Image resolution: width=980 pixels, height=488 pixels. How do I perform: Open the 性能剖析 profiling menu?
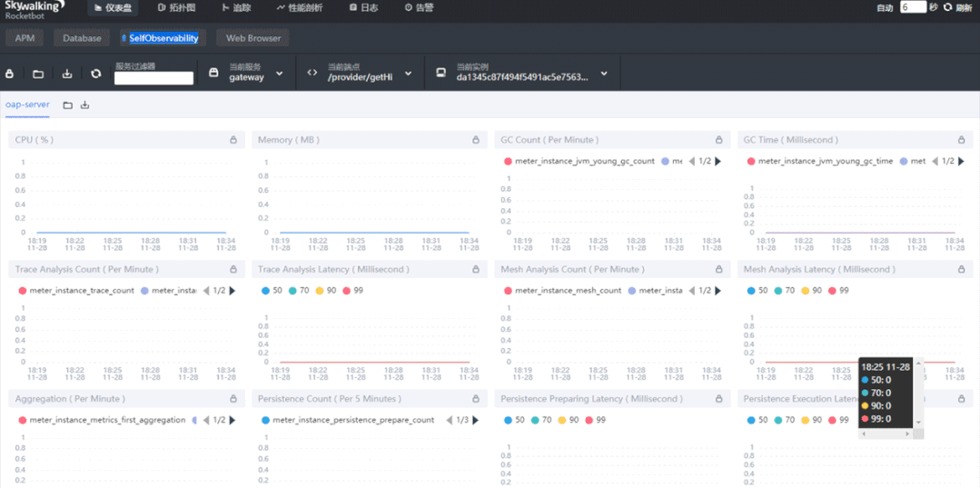pos(299,8)
